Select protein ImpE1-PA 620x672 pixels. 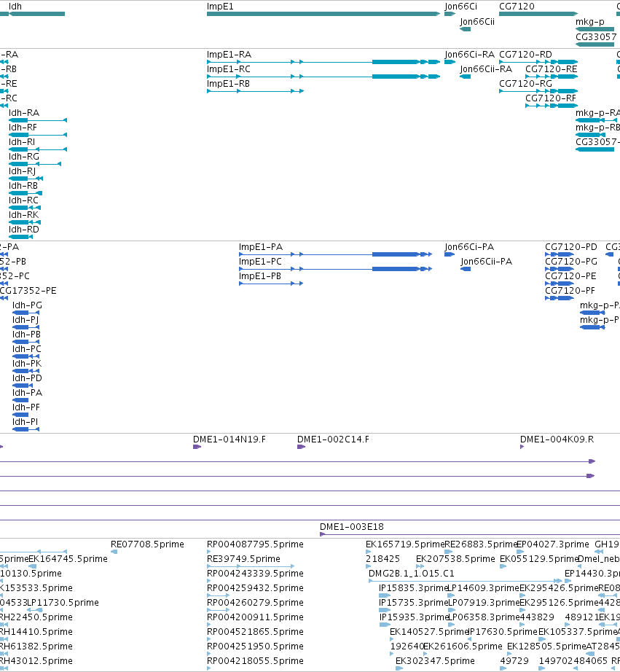[335, 254]
